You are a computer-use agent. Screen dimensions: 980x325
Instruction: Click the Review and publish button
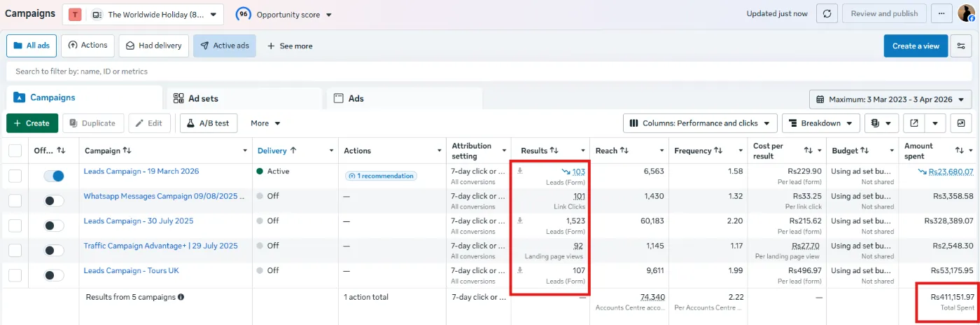coord(885,13)
